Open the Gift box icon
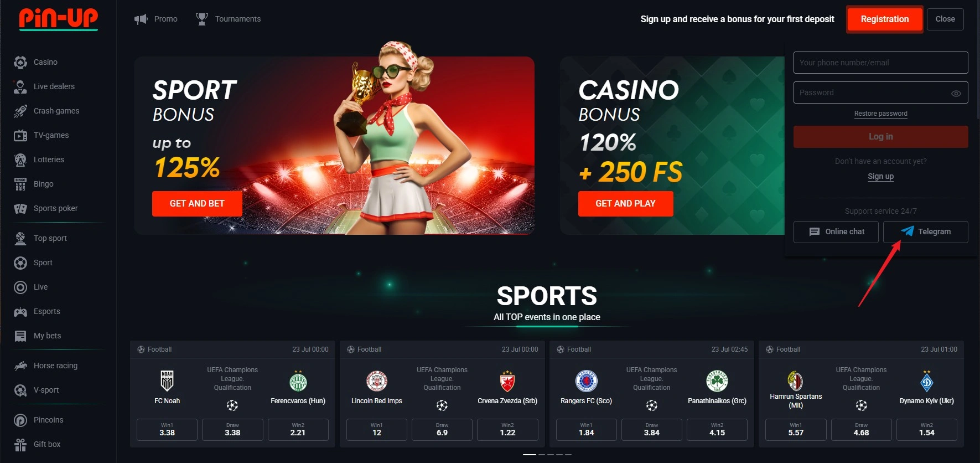This screenshot has height=463, width=980. click(20, 444)
